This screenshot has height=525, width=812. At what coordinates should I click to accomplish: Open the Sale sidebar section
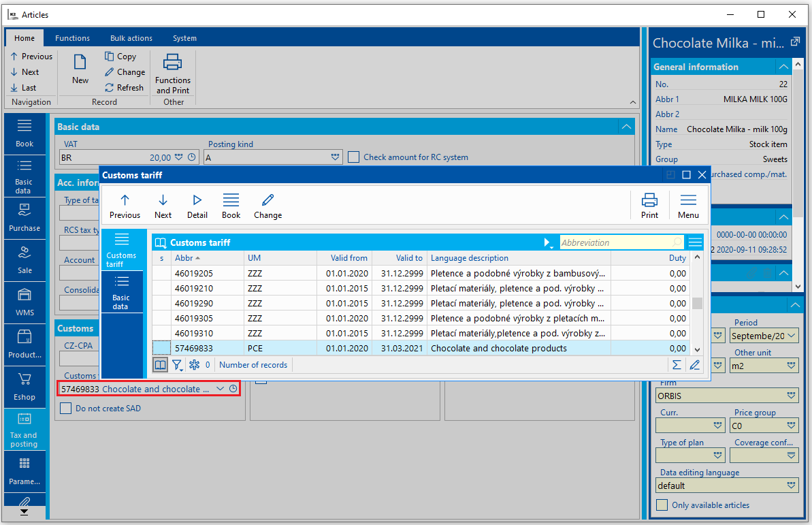(25, 261)
